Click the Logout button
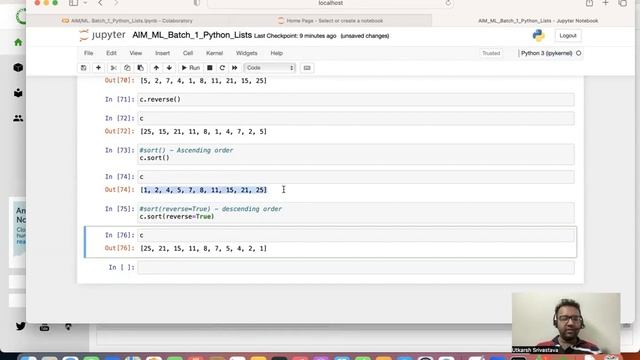640x360 pixels. coord(568,36)
